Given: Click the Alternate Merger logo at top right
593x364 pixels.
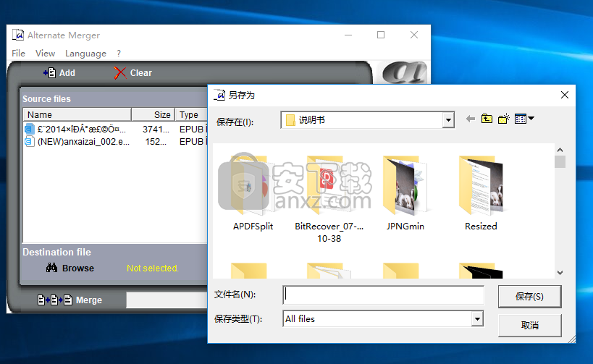Looking at the screenshot, I should [x=403, y=72].
